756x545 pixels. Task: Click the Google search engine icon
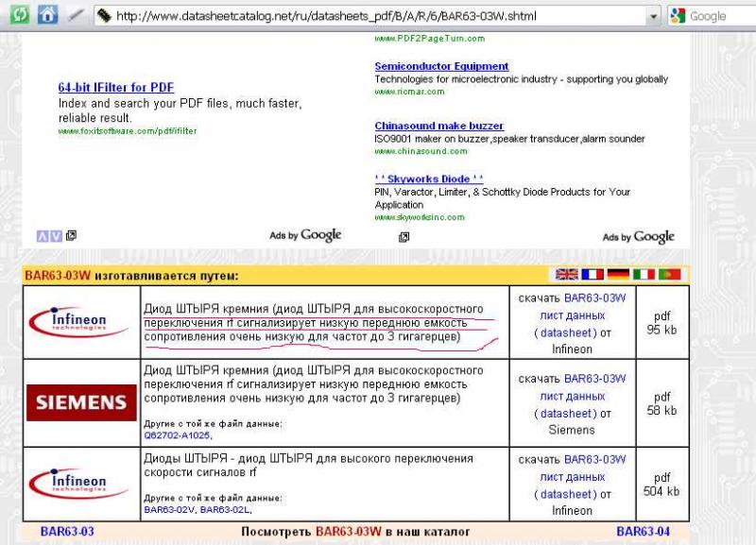[x=678, y=16]
